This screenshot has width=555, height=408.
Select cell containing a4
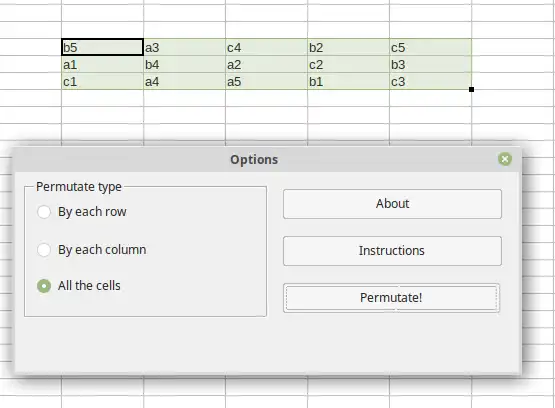[184, 81]
